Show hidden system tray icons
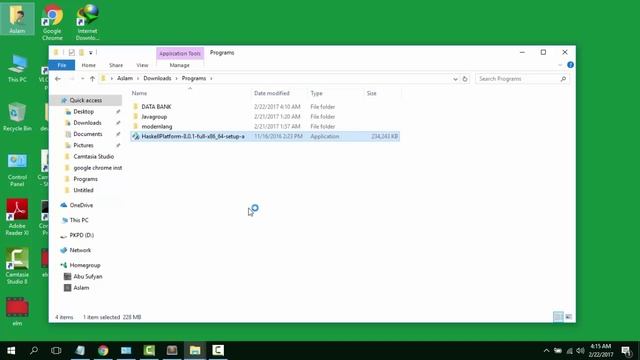Viewport: 640px width, 360px height. (546, 351)
